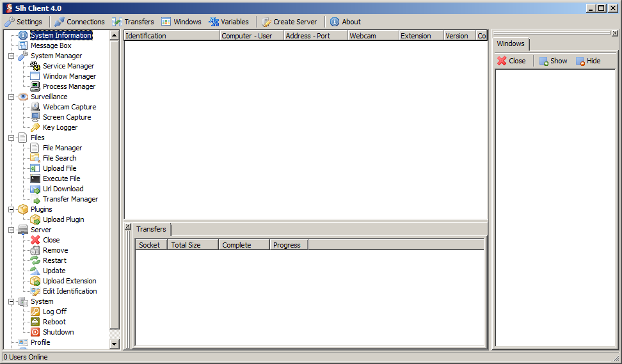Click the Identification column header
The image size is (622, 364).
[x=171, y=36]
